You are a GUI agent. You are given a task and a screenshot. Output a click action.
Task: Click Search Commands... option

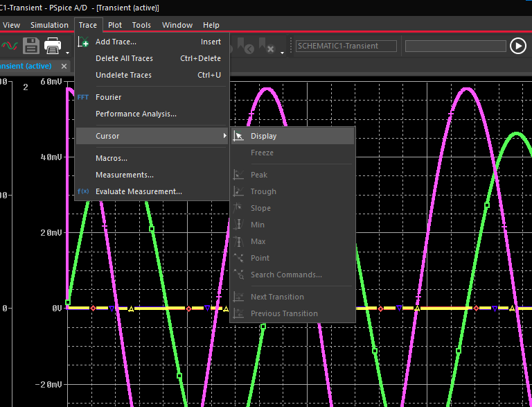pos(292,275)
